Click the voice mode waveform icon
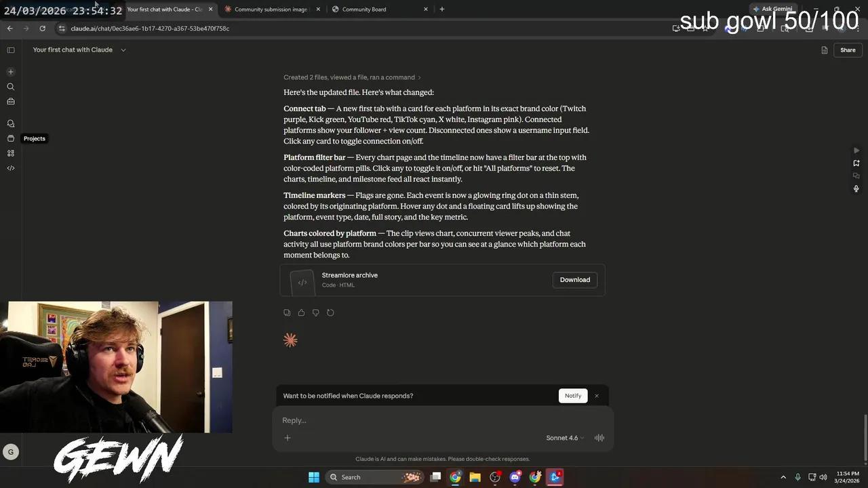The image size is (868, 488). click(599, 438)
